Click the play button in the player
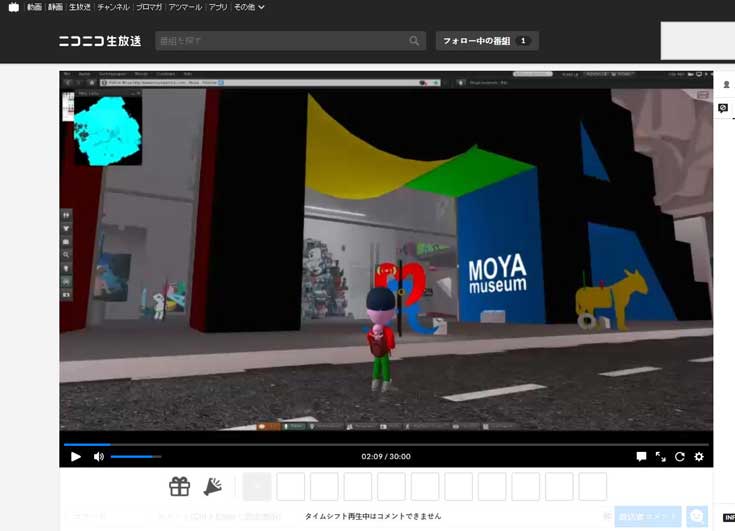This screenshot has height=531, width=735. click(x=76, y=457)
